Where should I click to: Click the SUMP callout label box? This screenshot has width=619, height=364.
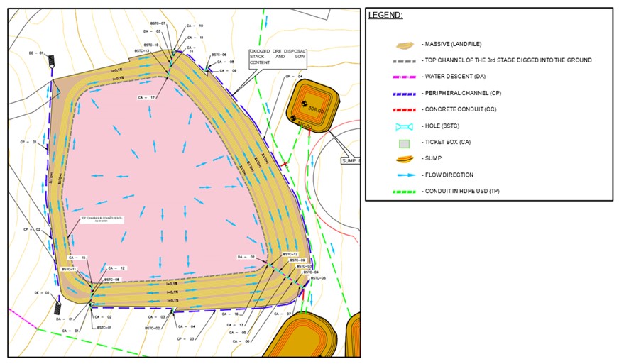click(x=349, y=161)
